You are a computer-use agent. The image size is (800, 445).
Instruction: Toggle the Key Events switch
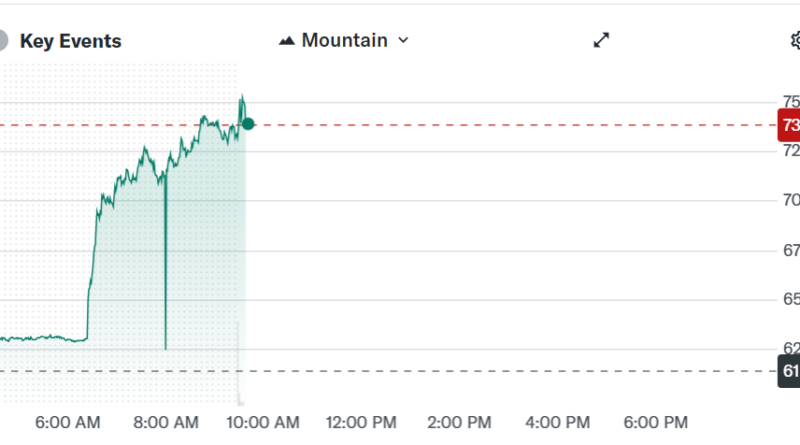[3, 41]
